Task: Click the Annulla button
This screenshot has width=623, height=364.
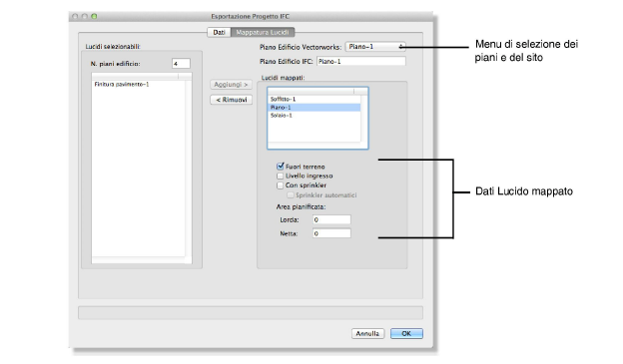Action: (367, 333)
